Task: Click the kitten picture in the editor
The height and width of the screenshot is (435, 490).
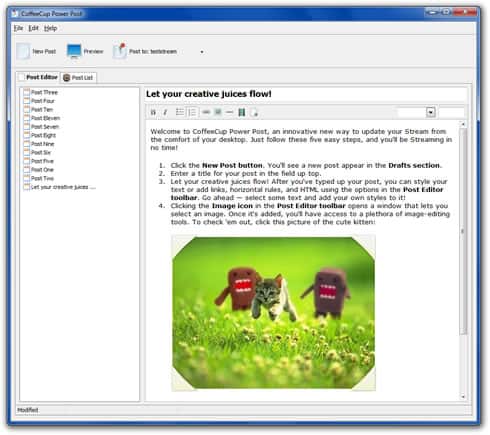Action: tap(273, 313)
